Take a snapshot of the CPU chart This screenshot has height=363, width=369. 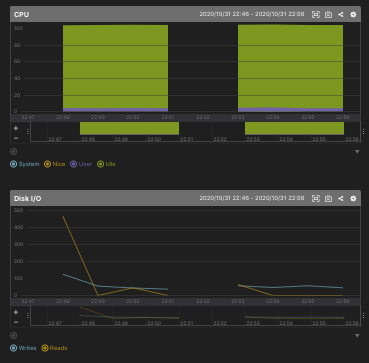tap(328, 14)
